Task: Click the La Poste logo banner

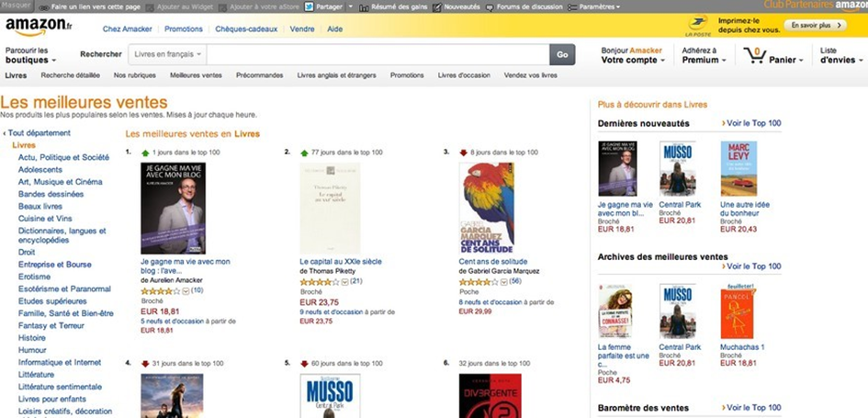Action: [698, 26]
